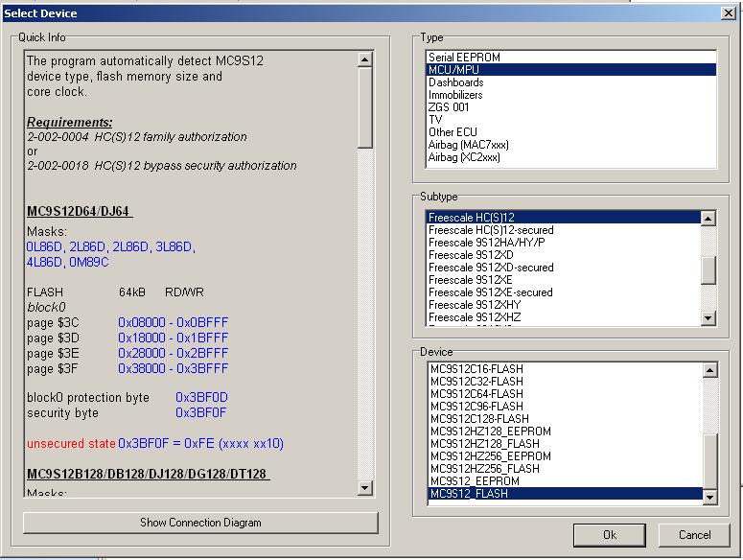The image size is (743, 560).
Task: Click Show Connection Diagram button
Action: tap(200, 523)
